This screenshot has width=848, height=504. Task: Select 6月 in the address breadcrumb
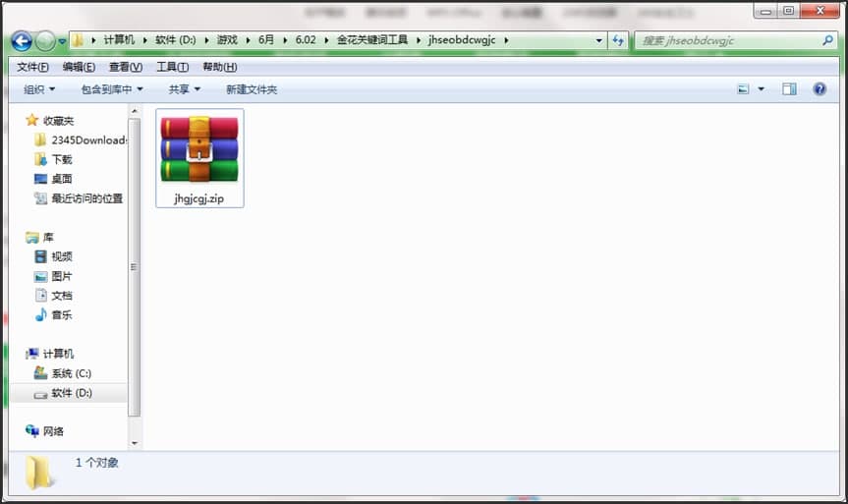(266, 40)
